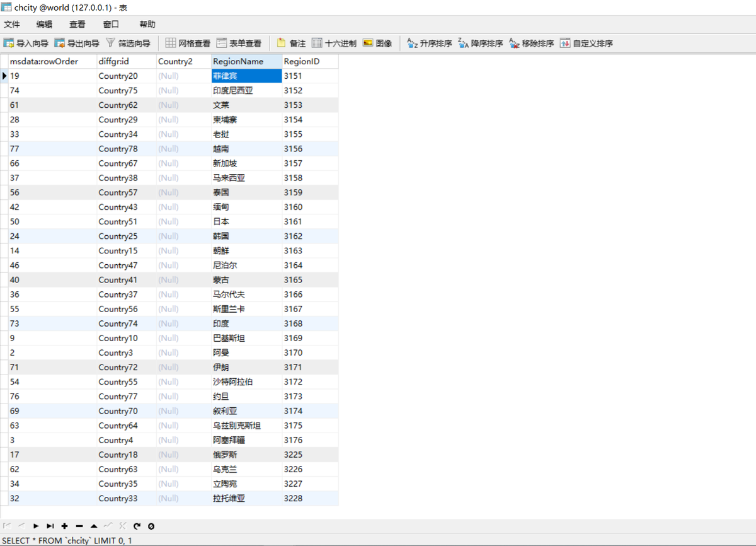
Task: Click the Country10 cell
Action: pos(127,338)
